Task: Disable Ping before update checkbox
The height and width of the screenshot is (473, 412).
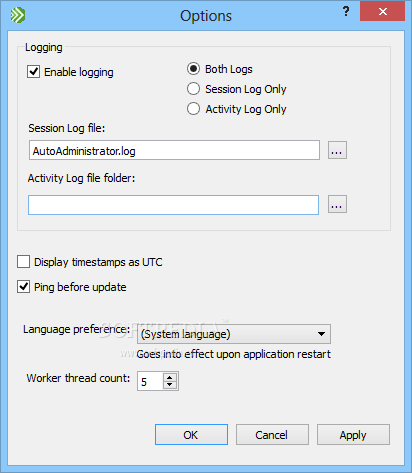Action: pyautogui.click(x=23, y=287)
